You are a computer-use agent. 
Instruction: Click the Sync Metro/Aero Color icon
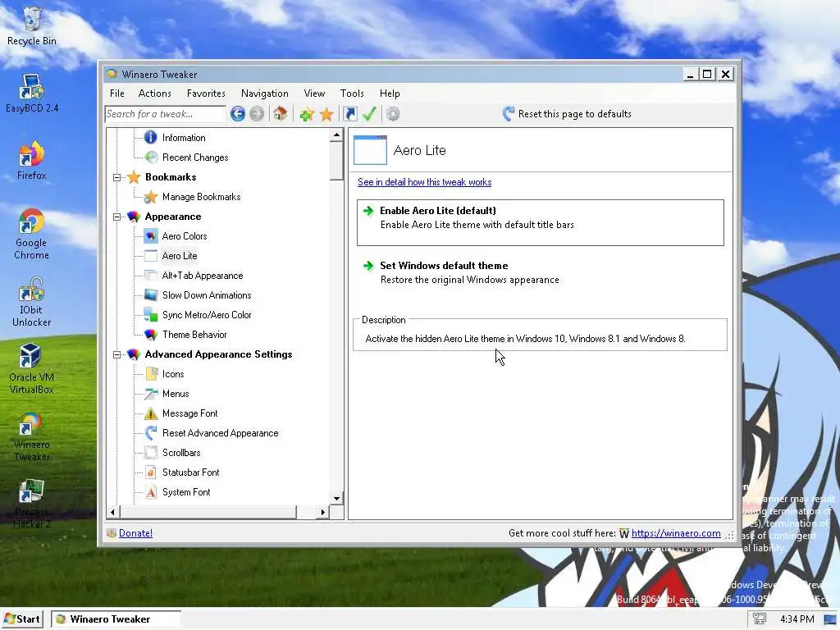pos(151,315)
